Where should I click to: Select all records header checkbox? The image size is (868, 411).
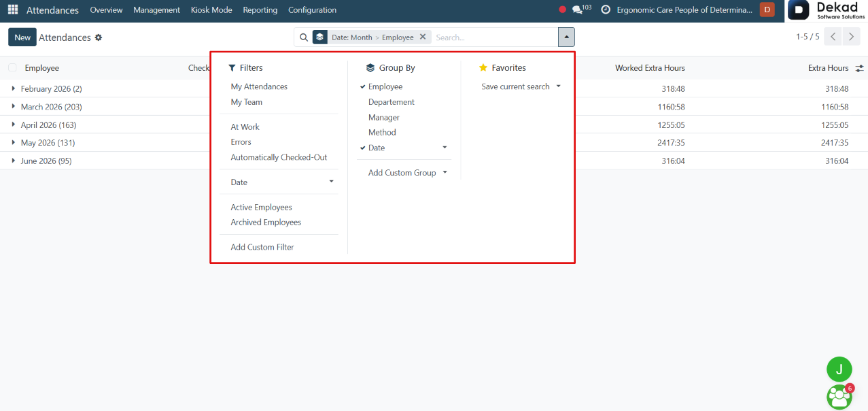pyautogui.click(x=13, y=68)
